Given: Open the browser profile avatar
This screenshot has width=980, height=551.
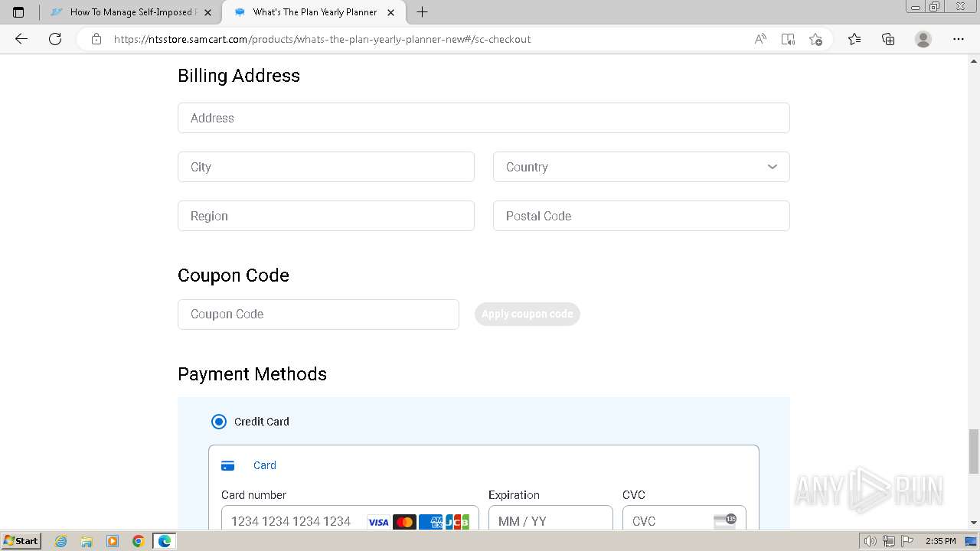Looking at the screenshot, I should pyautogui.click(x=923, y=39).
